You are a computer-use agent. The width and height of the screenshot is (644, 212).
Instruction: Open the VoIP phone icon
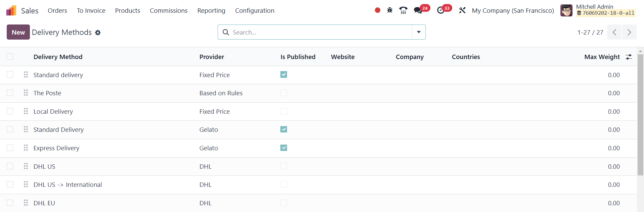[x=403, y=10]
